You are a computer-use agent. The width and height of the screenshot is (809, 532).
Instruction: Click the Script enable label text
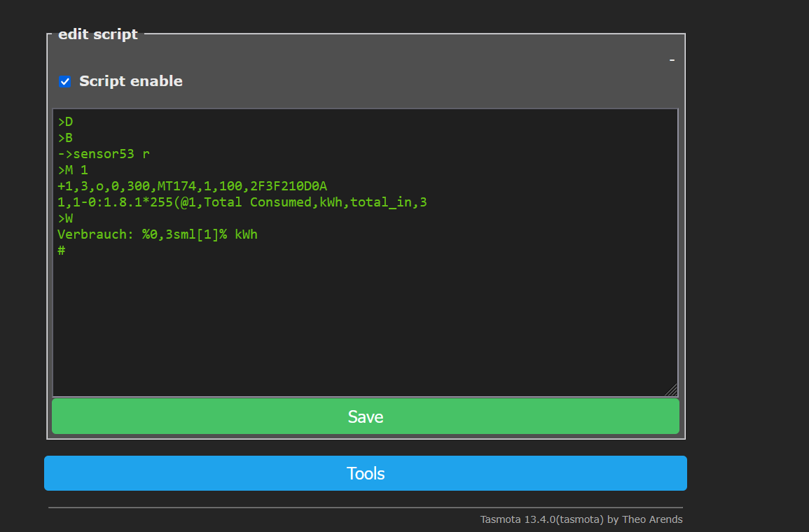(x=130, y=81)
